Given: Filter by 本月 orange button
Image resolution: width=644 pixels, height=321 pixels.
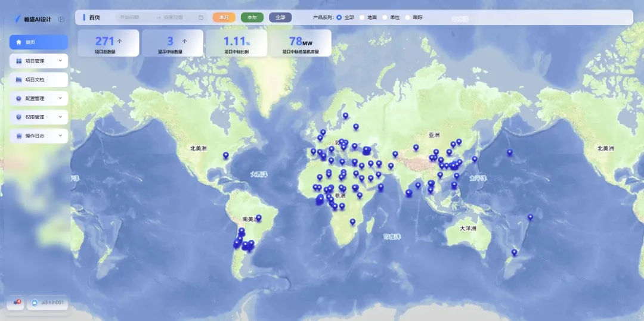Looking at the screenshot, I should [224, 18].
